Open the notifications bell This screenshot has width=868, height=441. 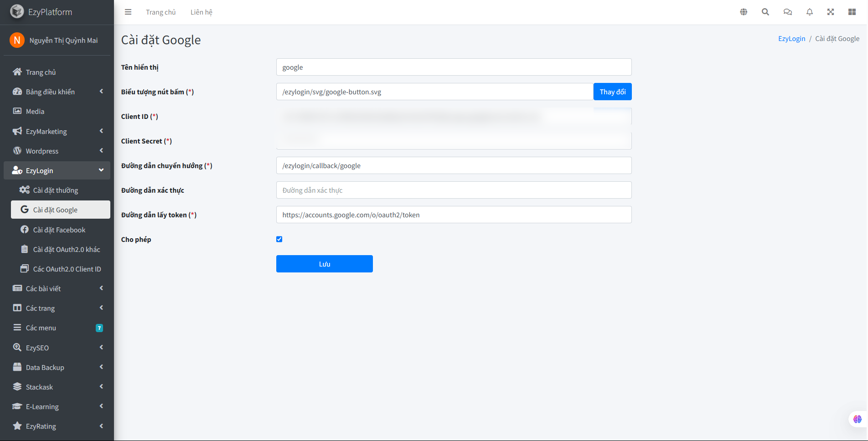[810, 12]
